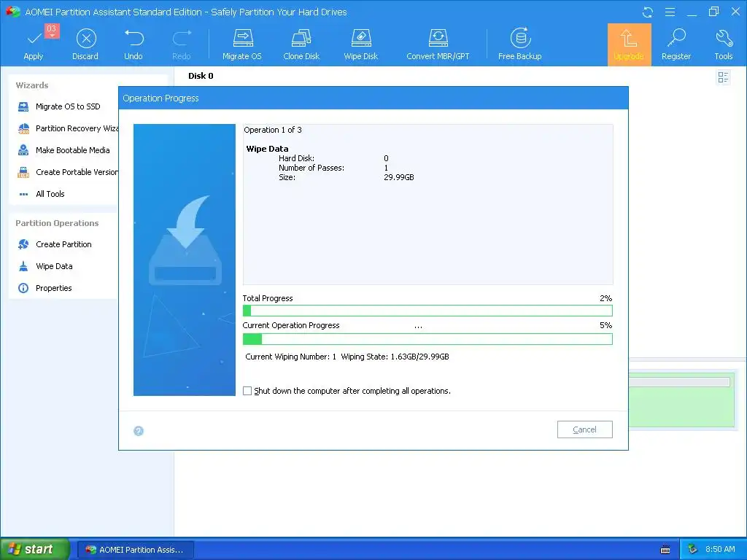Open the Migrate OS tool
The width and height of the screenshot is (747, 560).
tap(242, 44)
